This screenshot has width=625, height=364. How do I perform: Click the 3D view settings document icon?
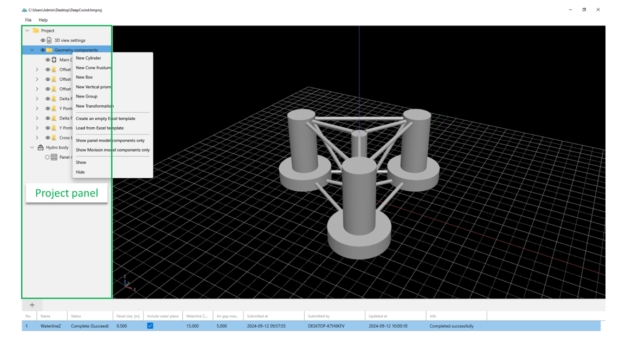49,40
